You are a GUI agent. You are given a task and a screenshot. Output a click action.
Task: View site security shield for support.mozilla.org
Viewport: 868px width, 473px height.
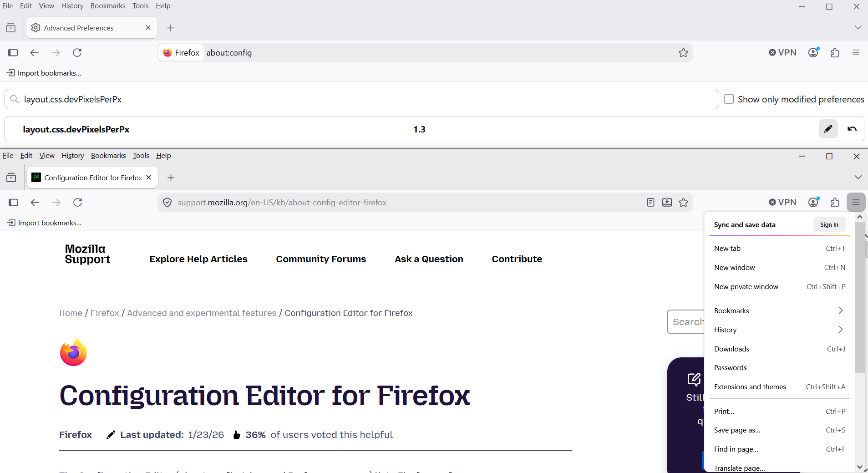point(168,203)
